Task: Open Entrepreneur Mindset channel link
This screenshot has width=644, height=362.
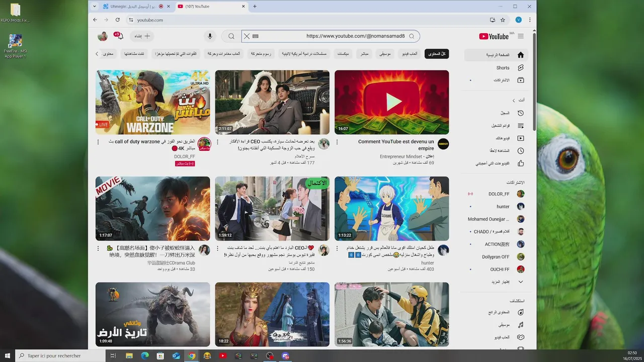Action: click(401, 157)
